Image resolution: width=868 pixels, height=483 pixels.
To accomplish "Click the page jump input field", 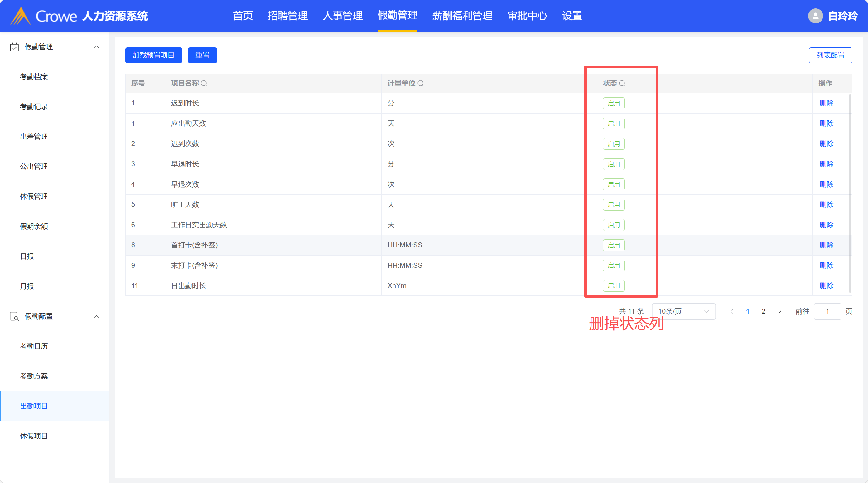I will click(x=827, y=311).
